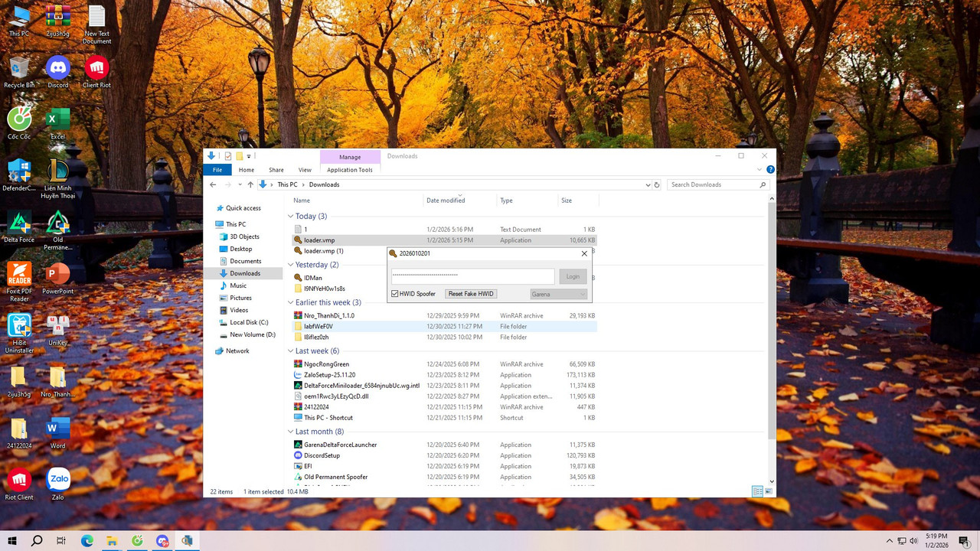Open the UniKey desktop shortcut
Viewport: 980px width, 551px height.
point(58,329)
